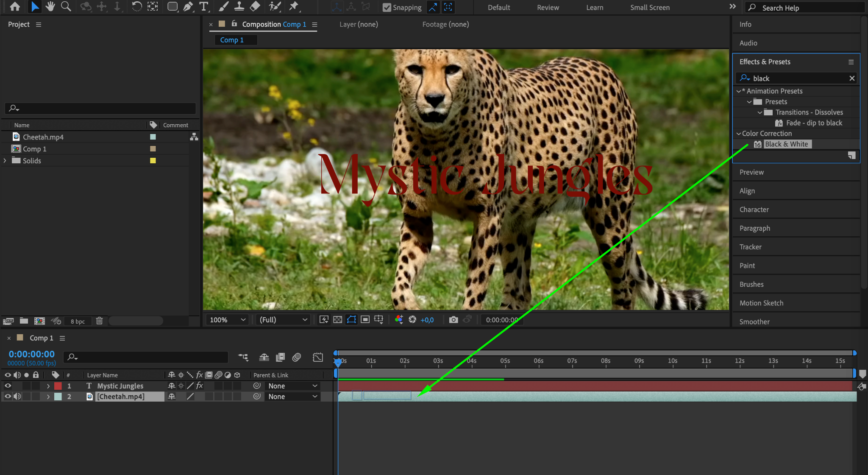This screenshot has height=475, width=868.
Task: Open the (Full) resolution dropdown
Action: (x=283, y=320)
